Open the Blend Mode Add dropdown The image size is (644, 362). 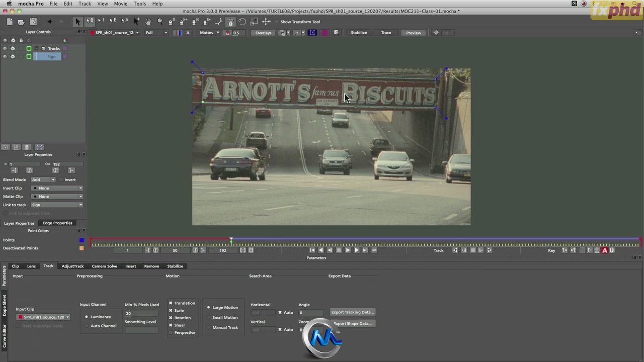click(43, 179)
